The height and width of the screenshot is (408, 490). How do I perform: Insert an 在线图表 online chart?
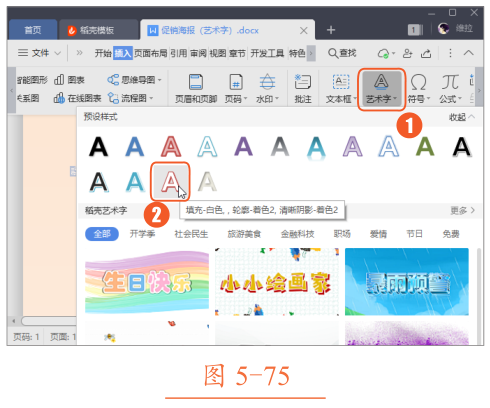tap(77, 98)
